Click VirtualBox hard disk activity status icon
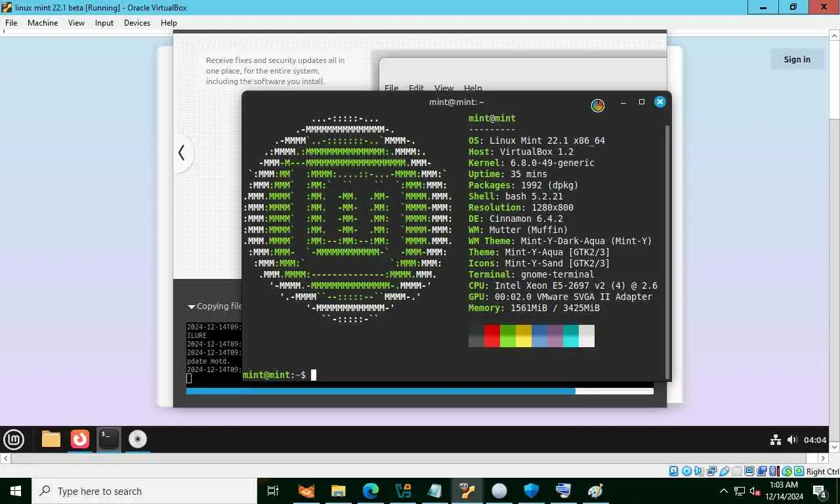This screenshot has height=504, width=840. click(673, 471)
